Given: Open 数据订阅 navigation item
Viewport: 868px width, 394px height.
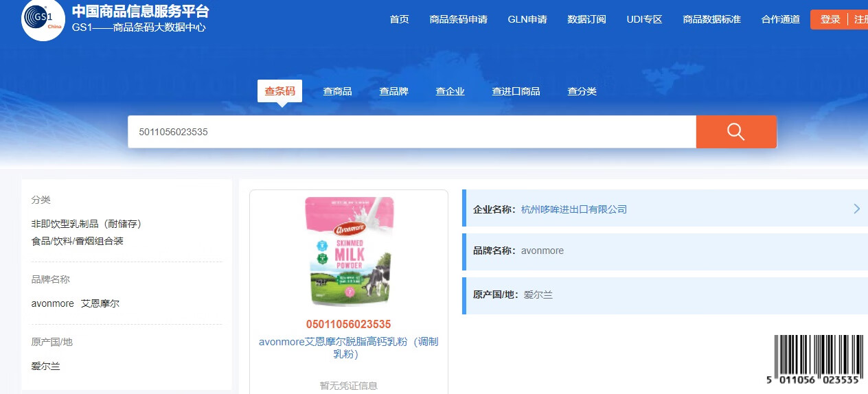Looking at the screenshot, I should tap(586, 19).
